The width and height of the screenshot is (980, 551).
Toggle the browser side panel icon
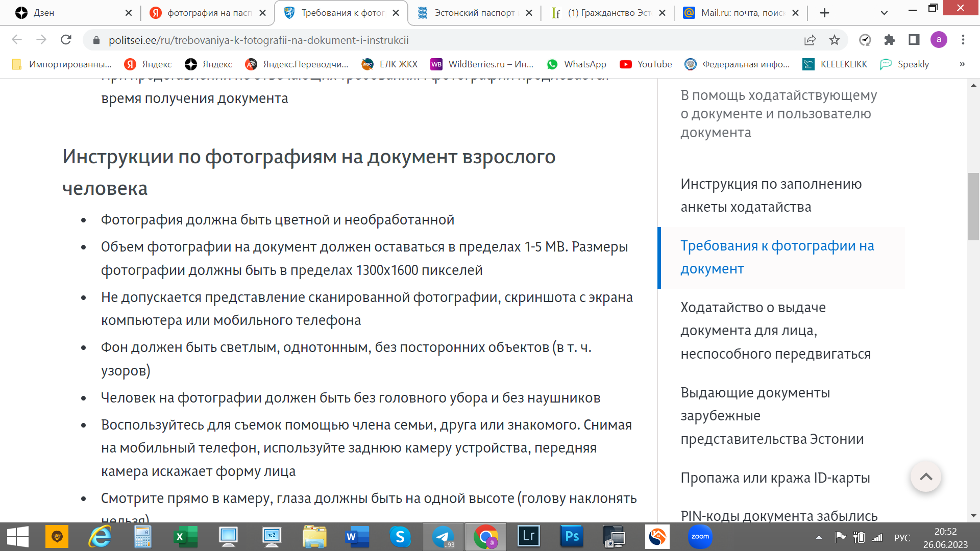(x=914, y=40)
